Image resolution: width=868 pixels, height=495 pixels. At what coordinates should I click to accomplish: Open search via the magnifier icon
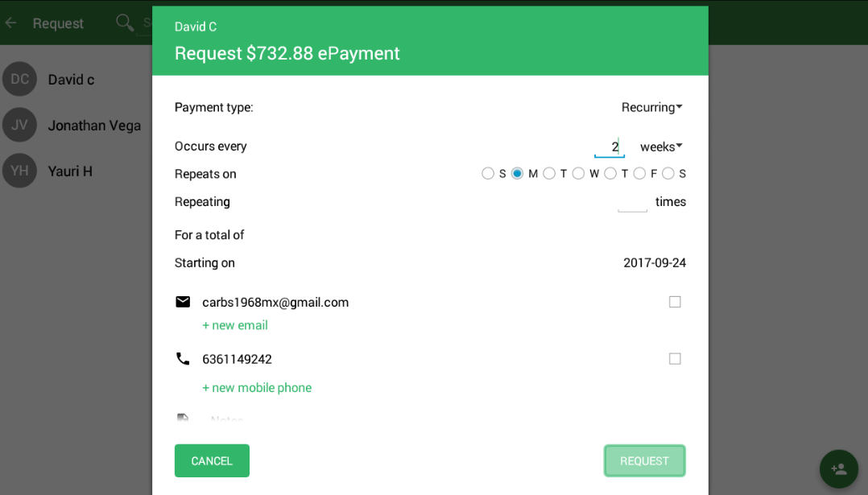125,23
